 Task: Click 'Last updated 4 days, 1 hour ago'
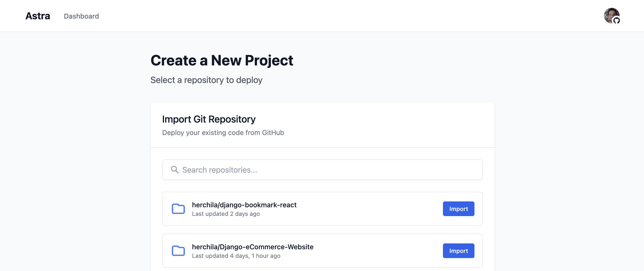click(236, 256)
